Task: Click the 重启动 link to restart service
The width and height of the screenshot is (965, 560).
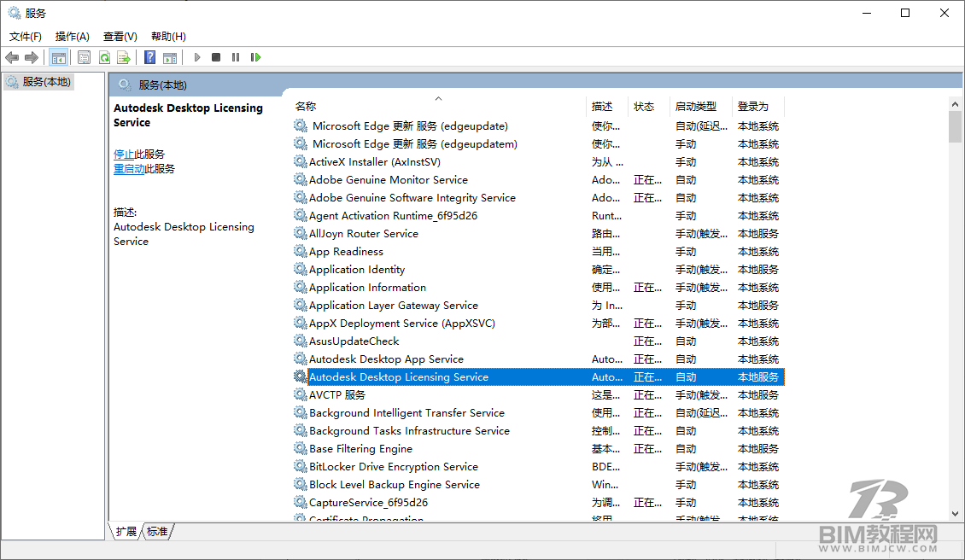Action: pos(129,169)
